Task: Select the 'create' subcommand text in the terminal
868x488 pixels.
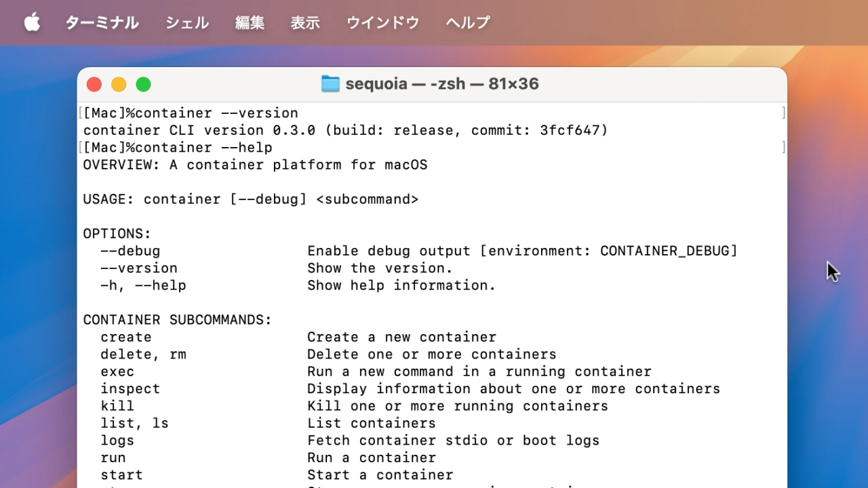Action: coord(125,337)
